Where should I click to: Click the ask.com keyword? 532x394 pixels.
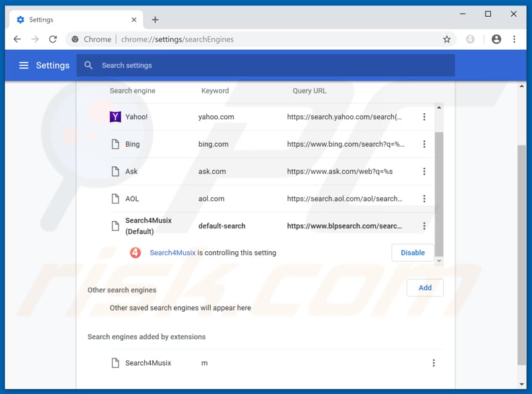pyautogui.click(x=212, y=171)
